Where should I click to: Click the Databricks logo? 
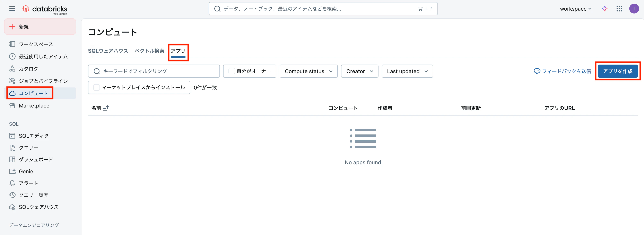[44, 9]
